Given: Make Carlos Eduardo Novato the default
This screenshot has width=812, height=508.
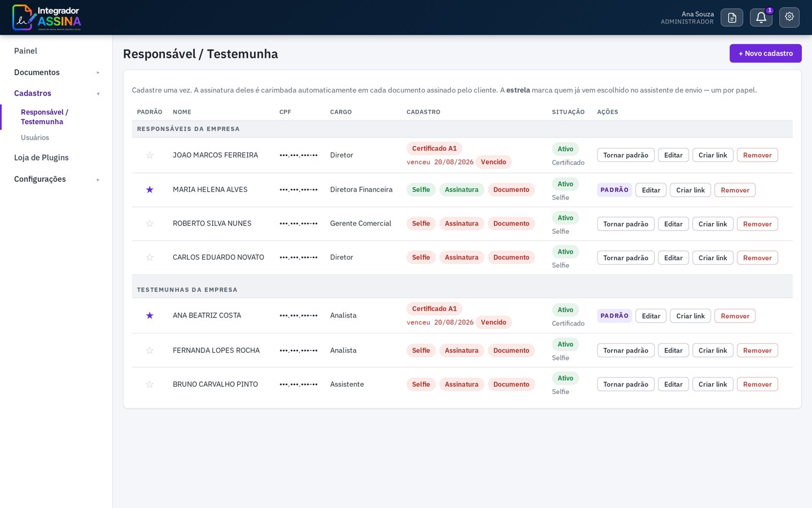Looking at the screenshot, I should 626,258.
